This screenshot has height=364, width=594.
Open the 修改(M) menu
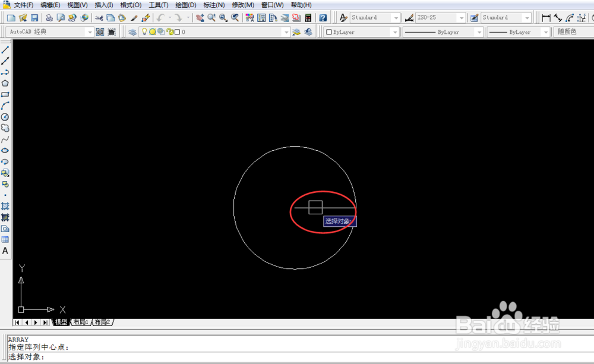pos(243,5)
